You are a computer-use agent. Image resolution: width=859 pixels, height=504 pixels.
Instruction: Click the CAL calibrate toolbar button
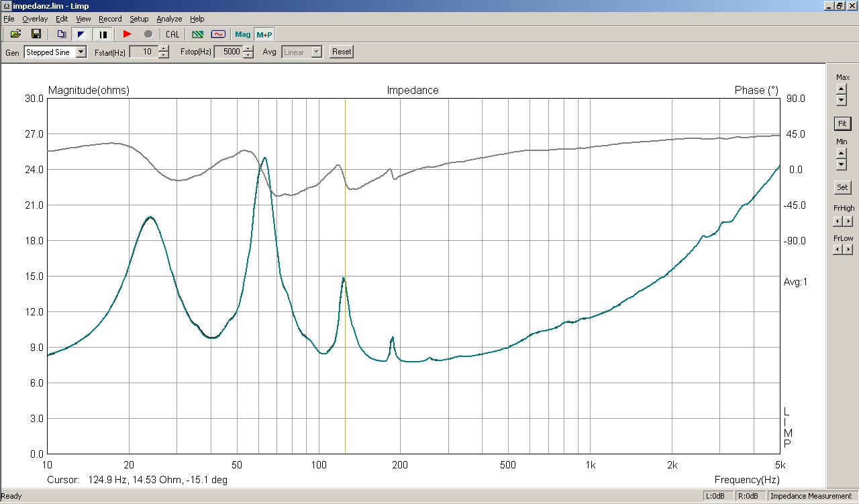(172, 34)
